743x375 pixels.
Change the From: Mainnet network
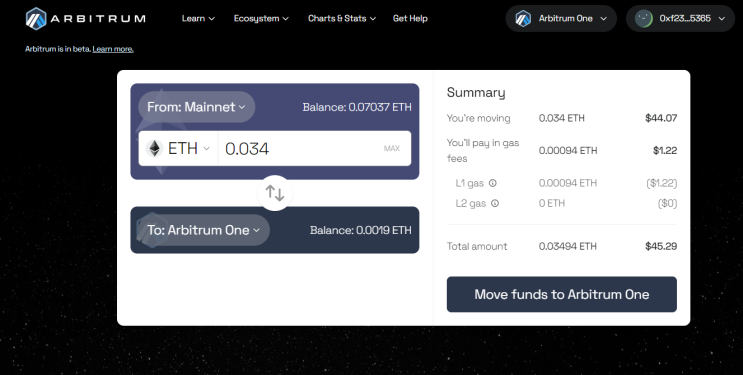[197, 107]
